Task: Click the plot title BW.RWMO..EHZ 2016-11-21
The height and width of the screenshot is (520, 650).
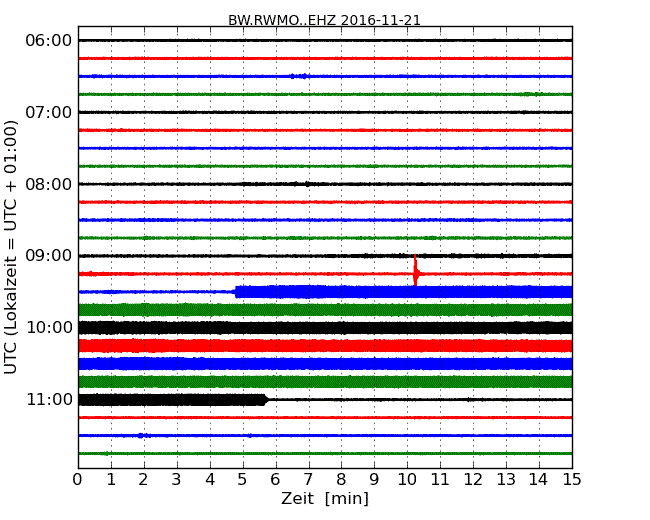Action: point(324,20)
